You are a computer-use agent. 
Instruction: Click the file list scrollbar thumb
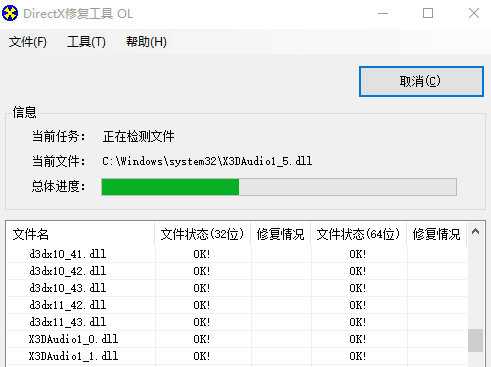click(475, 340)
